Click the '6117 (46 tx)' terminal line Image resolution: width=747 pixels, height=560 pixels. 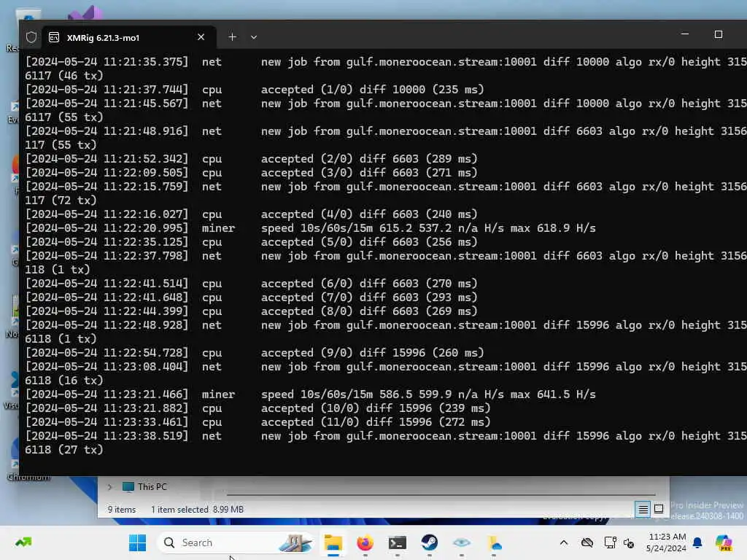coord(64,76)
